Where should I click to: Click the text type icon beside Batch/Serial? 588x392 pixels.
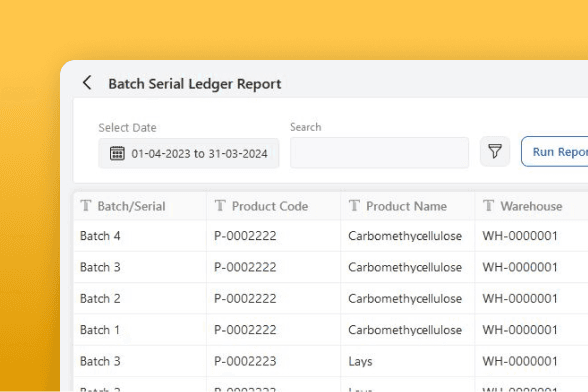86,206
